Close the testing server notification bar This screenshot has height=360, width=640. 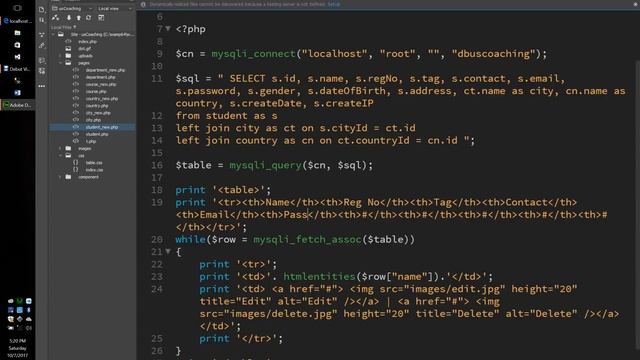tap(636, 4)
